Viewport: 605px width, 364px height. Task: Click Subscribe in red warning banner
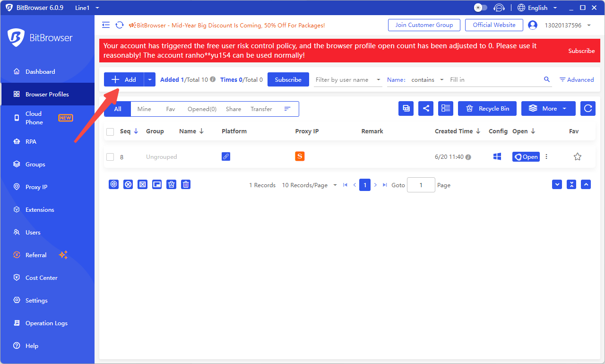581,51
